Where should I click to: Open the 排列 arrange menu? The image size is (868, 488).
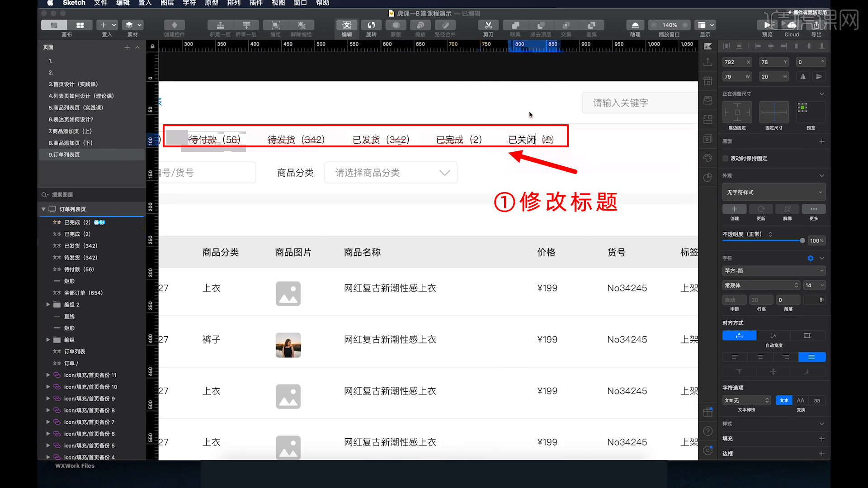coord(234,3)
